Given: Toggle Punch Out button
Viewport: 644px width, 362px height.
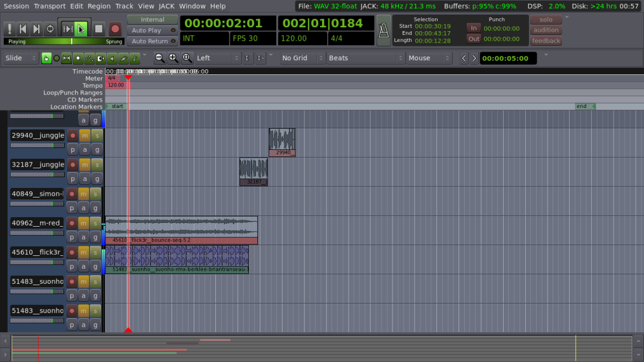Looking at the screenshot, I should pos(474,39).
